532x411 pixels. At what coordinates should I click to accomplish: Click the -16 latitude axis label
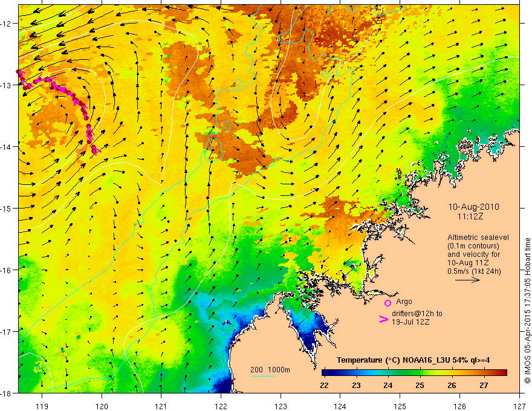(6, 270)
